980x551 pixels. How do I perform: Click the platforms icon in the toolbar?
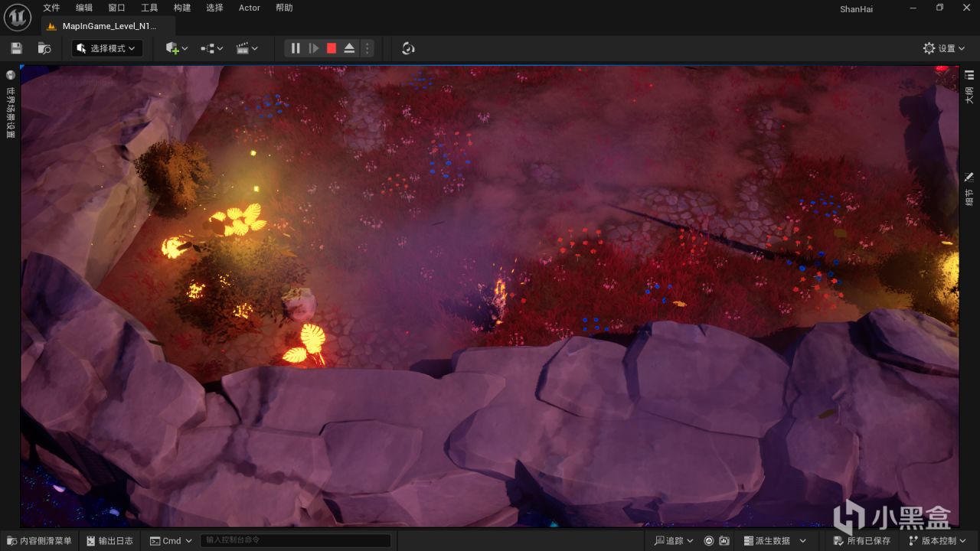pyautogui.click(x=408, y=48)
